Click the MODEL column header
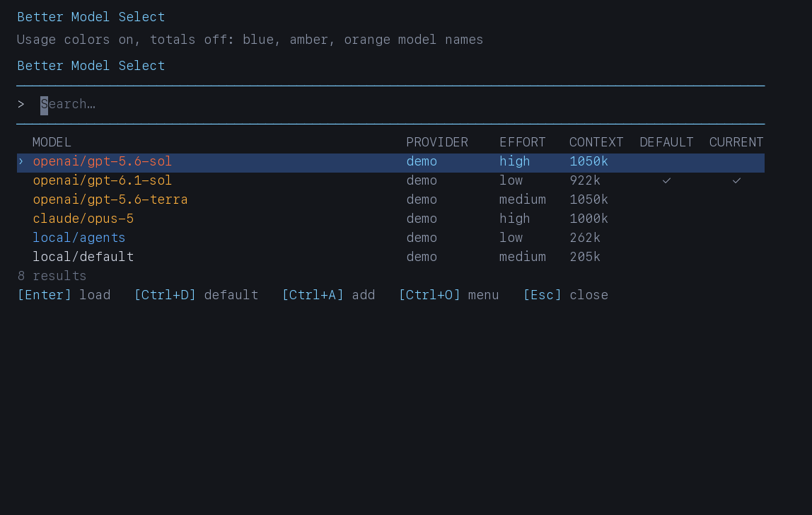Image resolution: width=812 pixels, height=515 pixels. (52, 142)
